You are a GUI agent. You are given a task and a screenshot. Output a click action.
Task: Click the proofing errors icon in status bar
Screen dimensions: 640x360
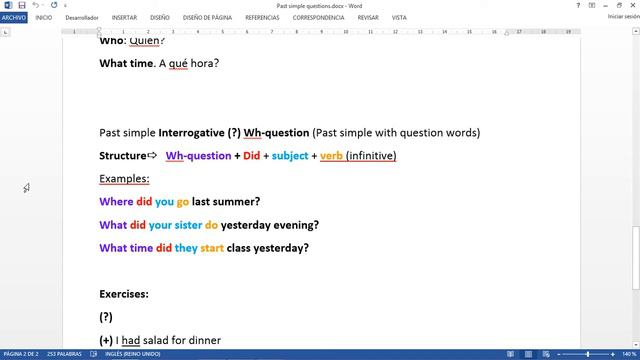[93, 354]
